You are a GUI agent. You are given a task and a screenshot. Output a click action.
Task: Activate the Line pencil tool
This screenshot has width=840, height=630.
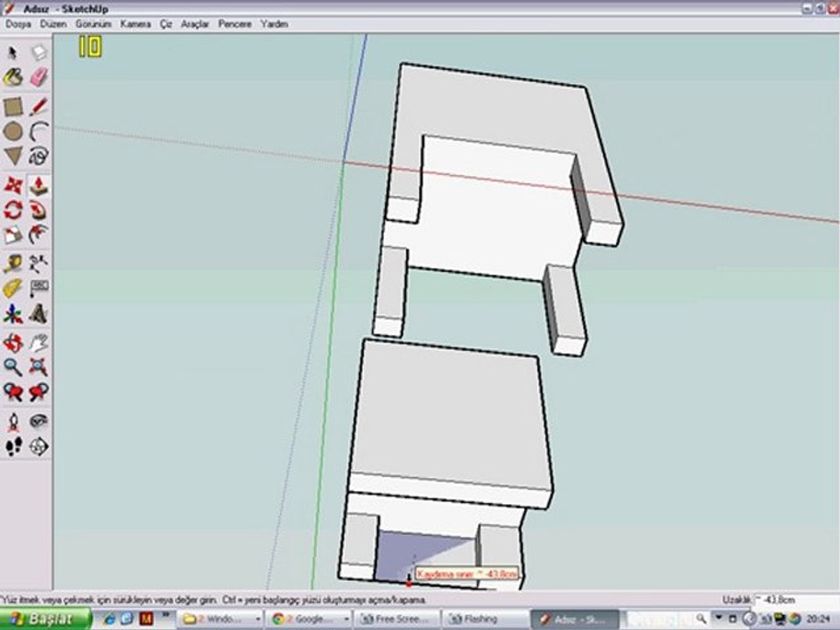pos(38,107)
